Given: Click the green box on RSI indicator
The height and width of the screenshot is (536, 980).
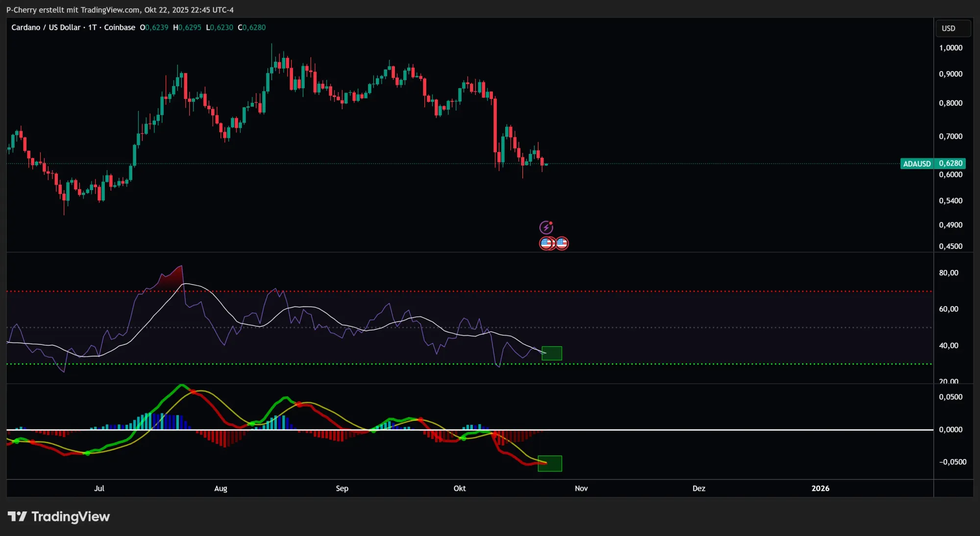Looking at the screenshot, I should pyautogui.click(x=552, y=353).
